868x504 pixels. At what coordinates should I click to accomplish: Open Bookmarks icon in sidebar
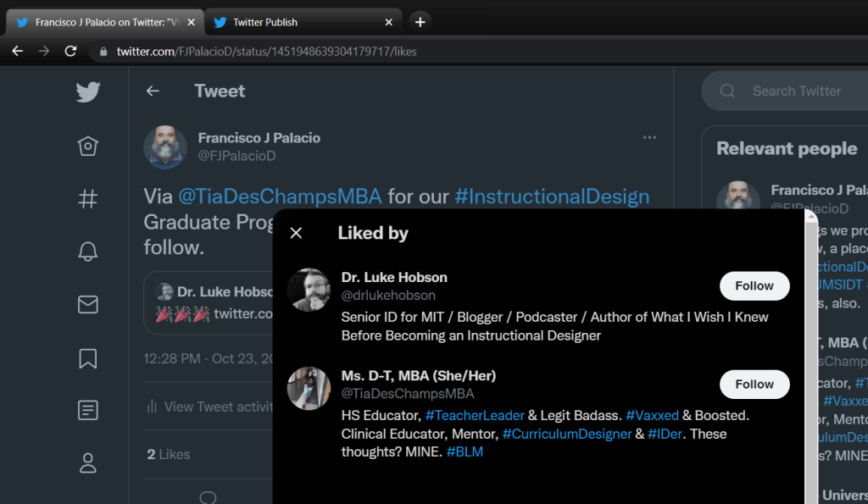pos(87,357)
